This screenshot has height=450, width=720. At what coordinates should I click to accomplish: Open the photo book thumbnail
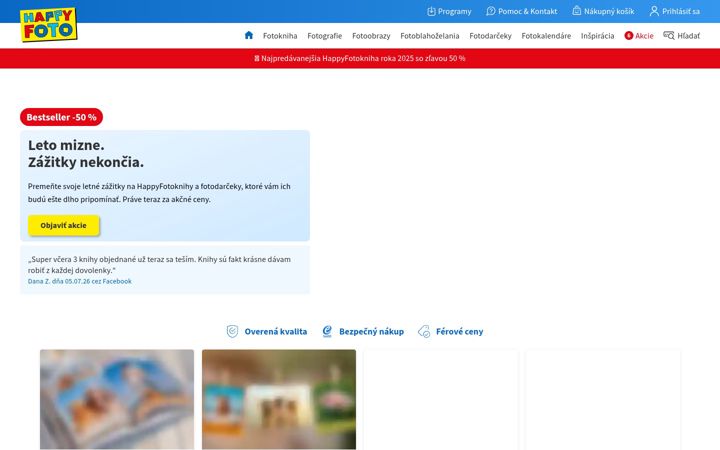(117, 399)
